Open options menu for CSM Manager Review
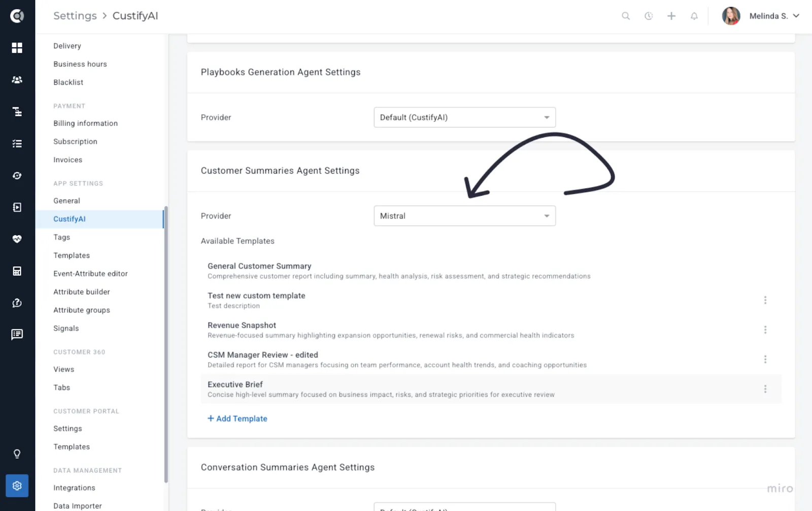This screenshot has width=812, height=511. point(765,359)
